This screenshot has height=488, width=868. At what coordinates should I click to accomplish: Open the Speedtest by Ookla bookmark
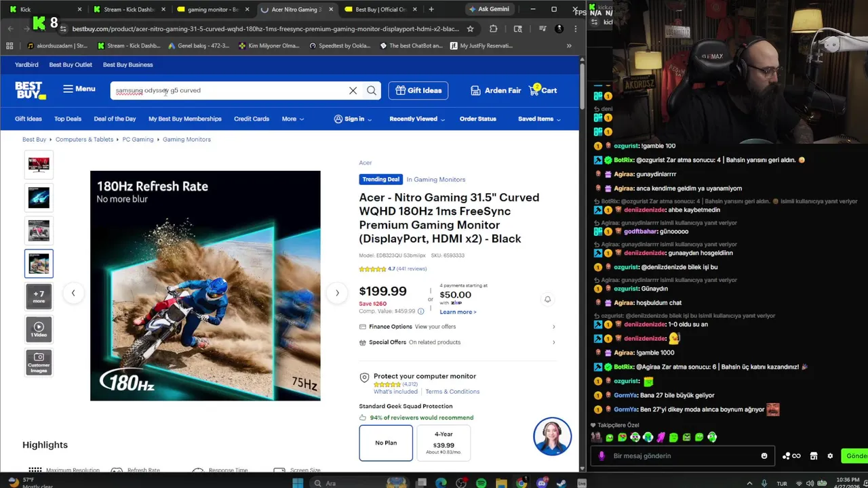pyautogui.click(x=340, y=46)
